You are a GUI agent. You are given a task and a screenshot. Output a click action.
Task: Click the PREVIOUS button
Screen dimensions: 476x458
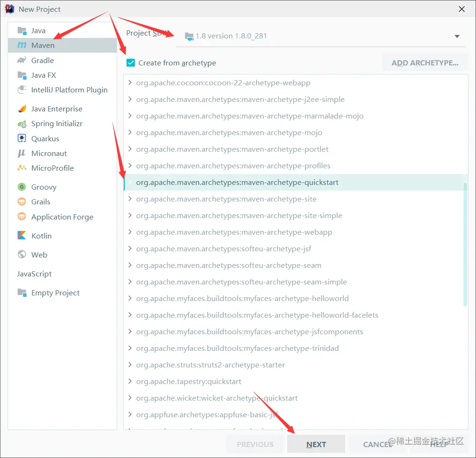(x=255, y=444)
